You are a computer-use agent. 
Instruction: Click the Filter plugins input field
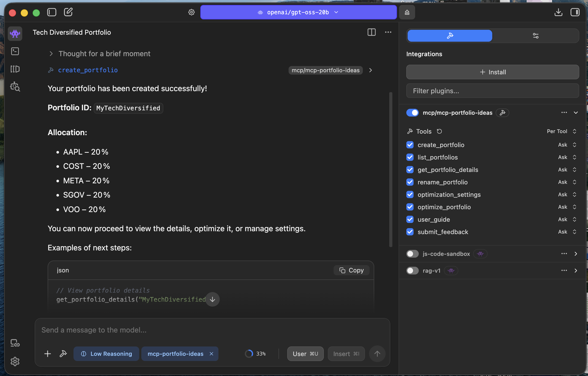(x=493, y=91)
